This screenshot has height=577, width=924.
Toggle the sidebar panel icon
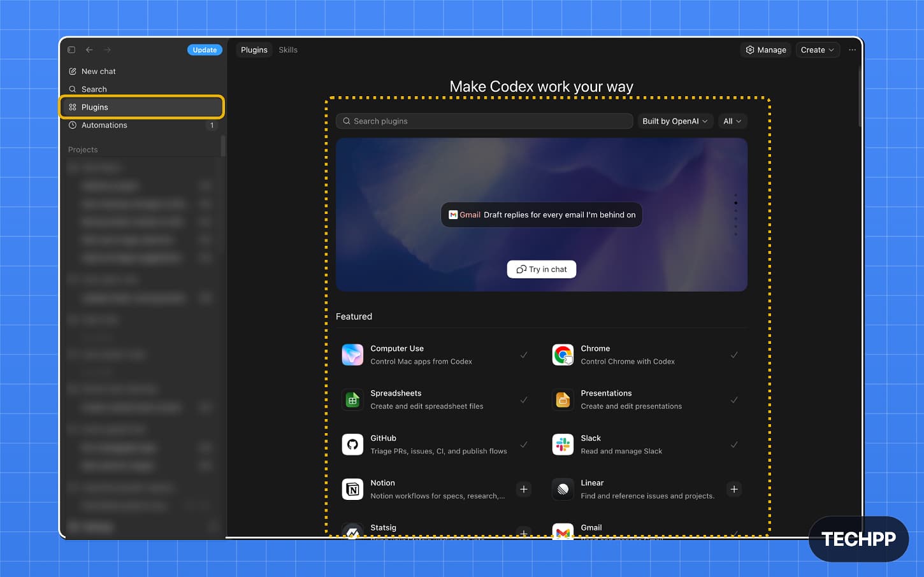pos(71,50)
